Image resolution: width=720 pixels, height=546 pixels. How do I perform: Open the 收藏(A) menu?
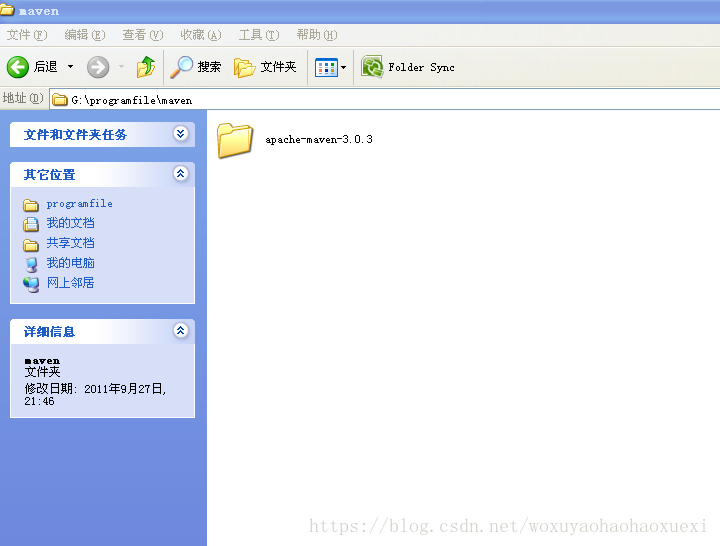pyautogui.click(x=201, y=35)
